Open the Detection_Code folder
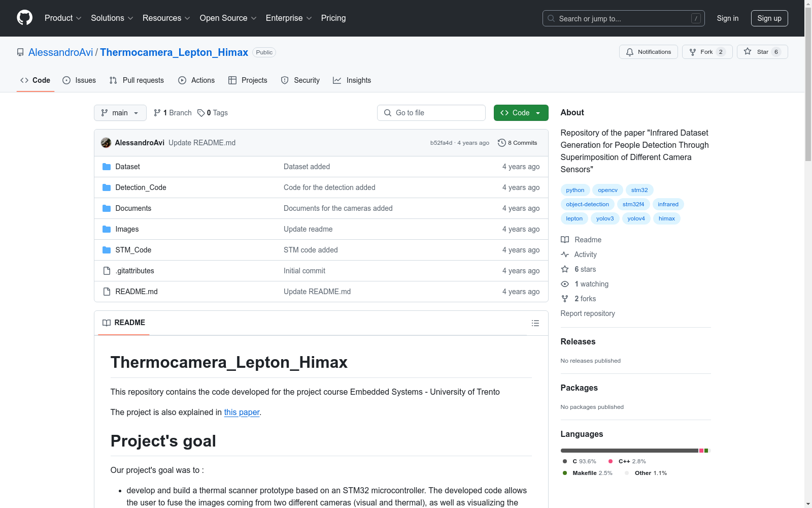This screenshot has height=508, width=812. click(141, 187)
